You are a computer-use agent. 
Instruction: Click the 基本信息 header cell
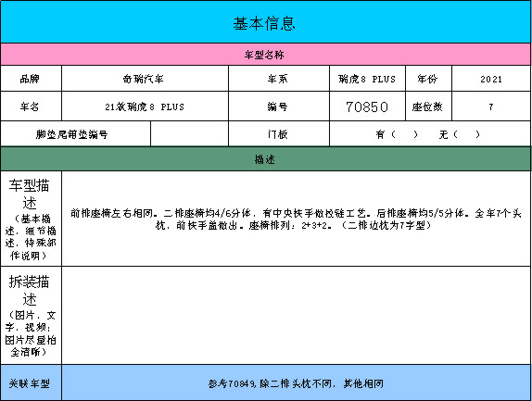click(x=266, y=21)
